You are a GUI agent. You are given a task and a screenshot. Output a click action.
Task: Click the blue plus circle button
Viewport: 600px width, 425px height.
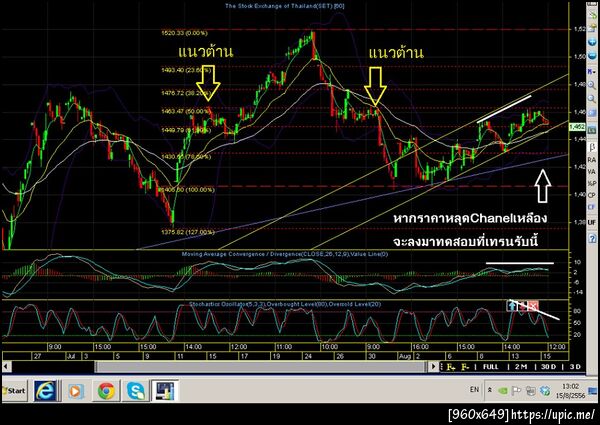592,42
